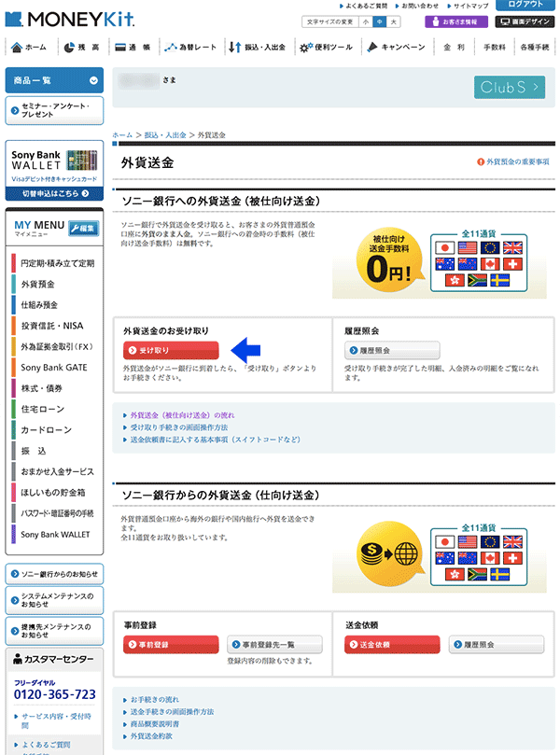Open 送金手続きの画面操作方法 link
This screenshot has width=560, height=755.
172,712
